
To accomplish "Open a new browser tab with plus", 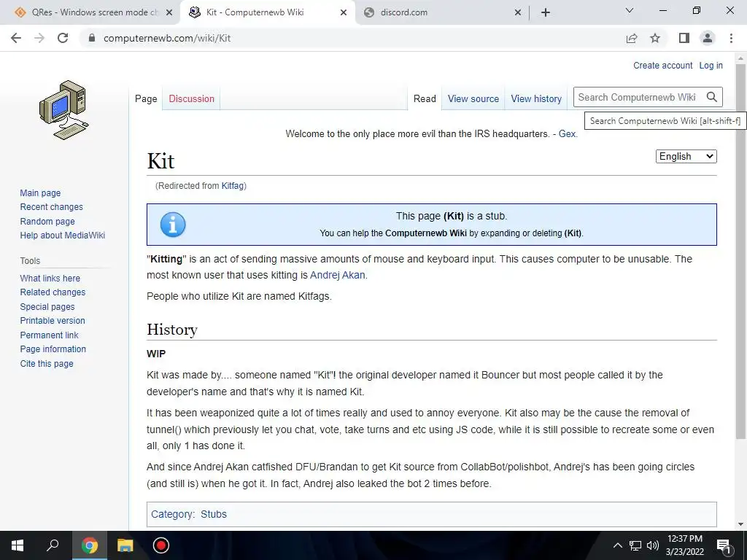I will click(546, 12).
